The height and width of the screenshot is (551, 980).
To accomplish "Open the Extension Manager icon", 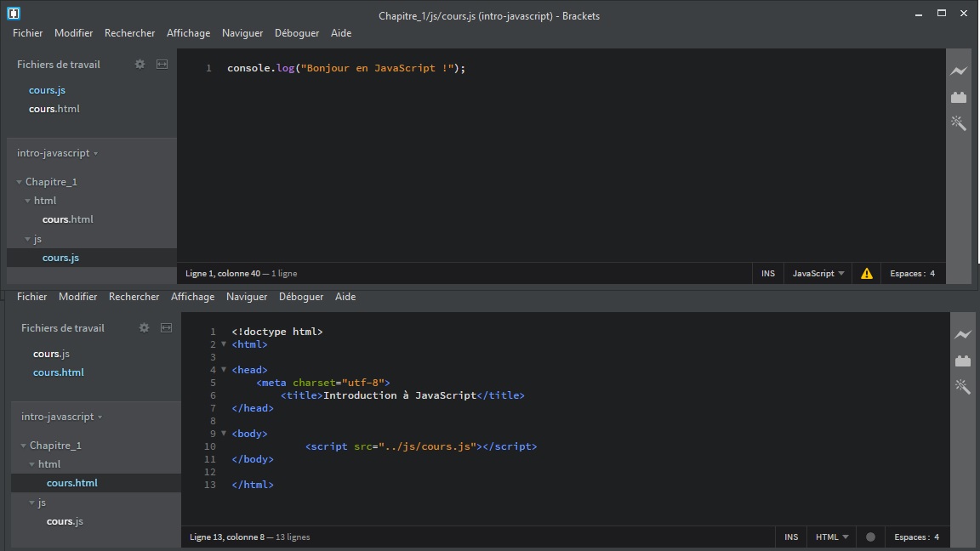I will point(959,97).
